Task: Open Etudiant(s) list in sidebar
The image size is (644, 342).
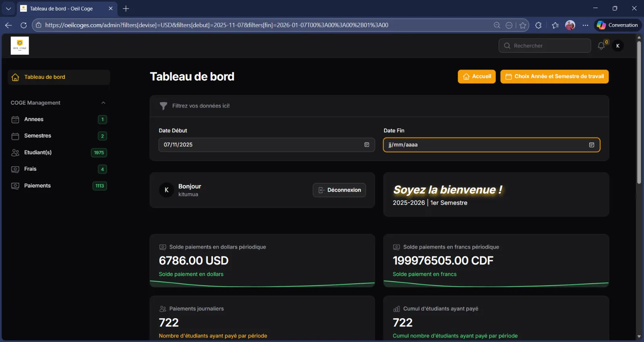Action: pos(59,152)
